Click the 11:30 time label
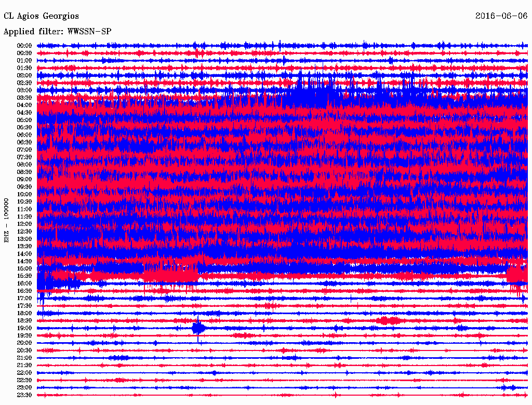The image size is (532, 405). 24,217
